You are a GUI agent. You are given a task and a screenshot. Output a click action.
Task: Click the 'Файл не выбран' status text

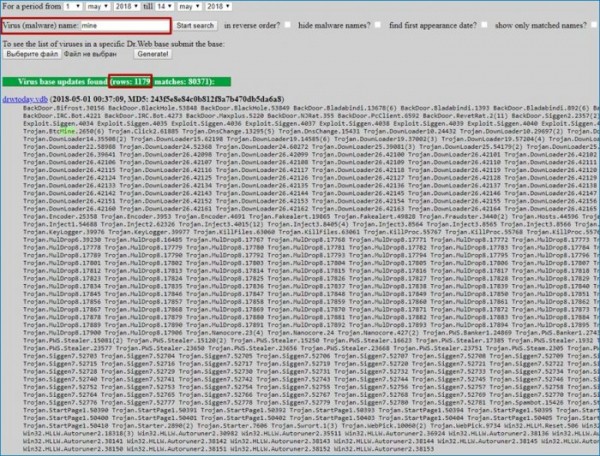tap(90, 54)
